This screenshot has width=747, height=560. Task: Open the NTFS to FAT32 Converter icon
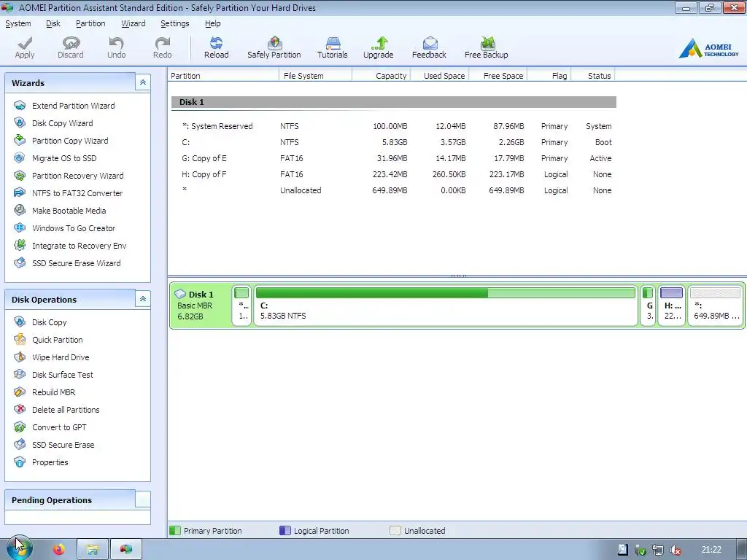click(x=20, y=192)
